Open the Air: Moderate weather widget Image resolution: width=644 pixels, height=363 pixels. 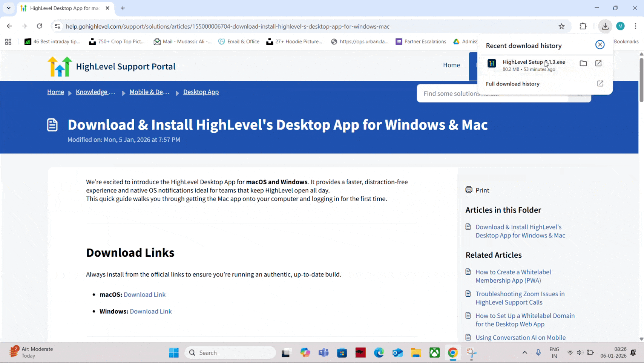[32, 352]
